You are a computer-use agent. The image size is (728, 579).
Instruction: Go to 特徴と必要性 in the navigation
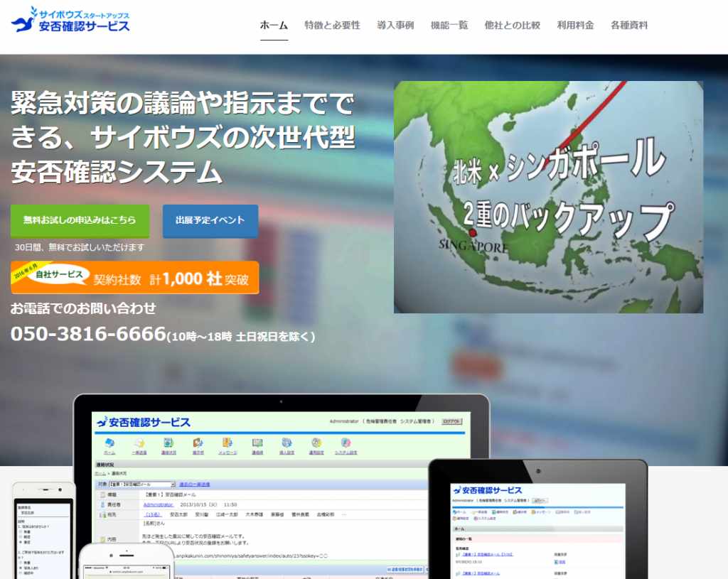(333, 26)
